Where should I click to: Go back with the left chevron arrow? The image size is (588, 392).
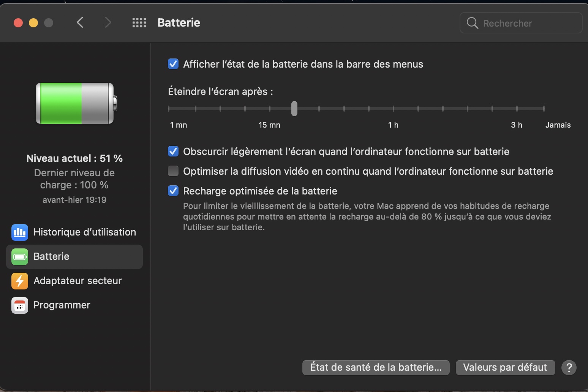point(80,23)
